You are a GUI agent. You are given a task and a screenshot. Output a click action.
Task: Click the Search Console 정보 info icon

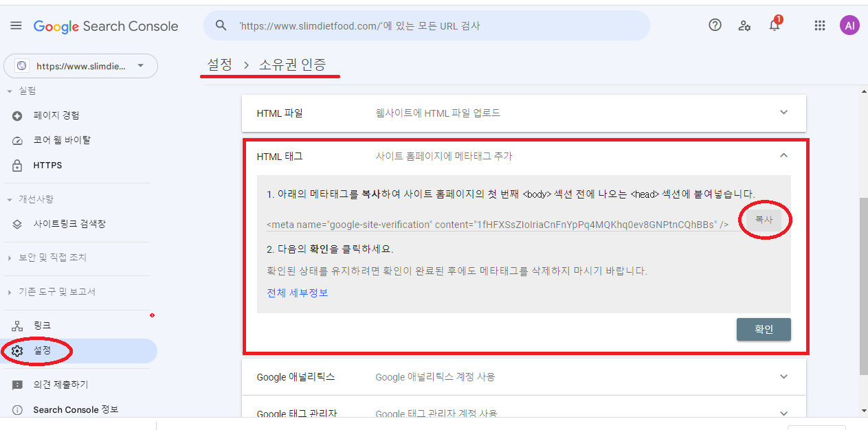click(x=18, y=409)
